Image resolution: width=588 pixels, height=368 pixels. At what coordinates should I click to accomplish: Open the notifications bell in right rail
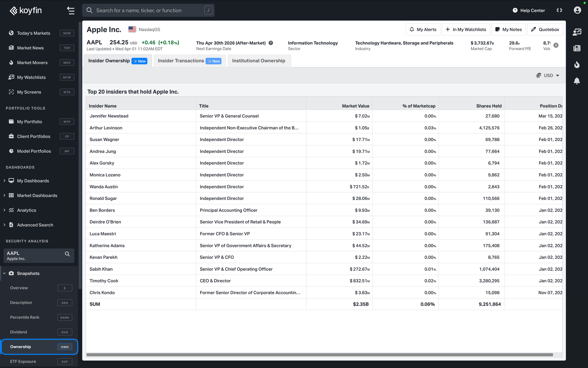coord(577,81)
